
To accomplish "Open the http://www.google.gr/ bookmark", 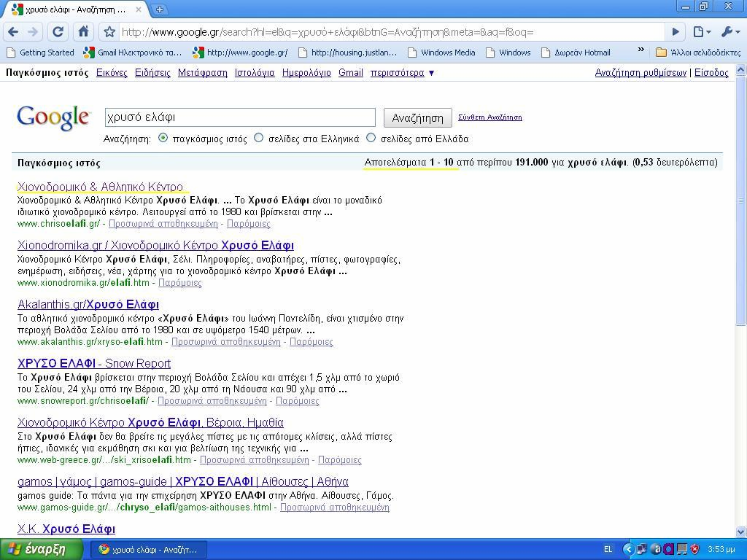I will 240,52.
